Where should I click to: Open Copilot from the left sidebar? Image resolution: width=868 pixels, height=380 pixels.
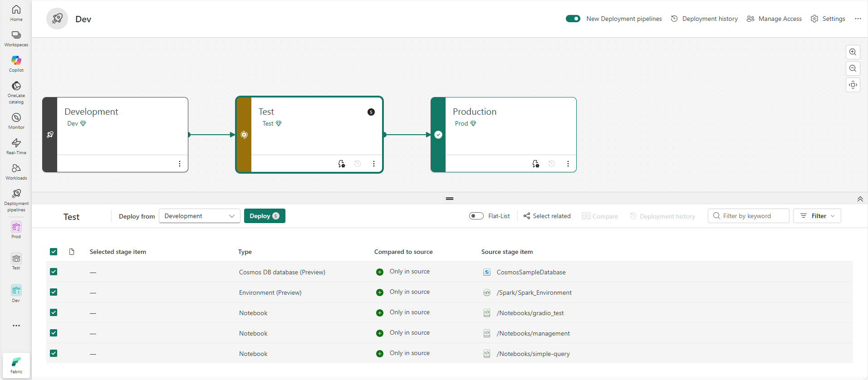click(x=16, y=63)
